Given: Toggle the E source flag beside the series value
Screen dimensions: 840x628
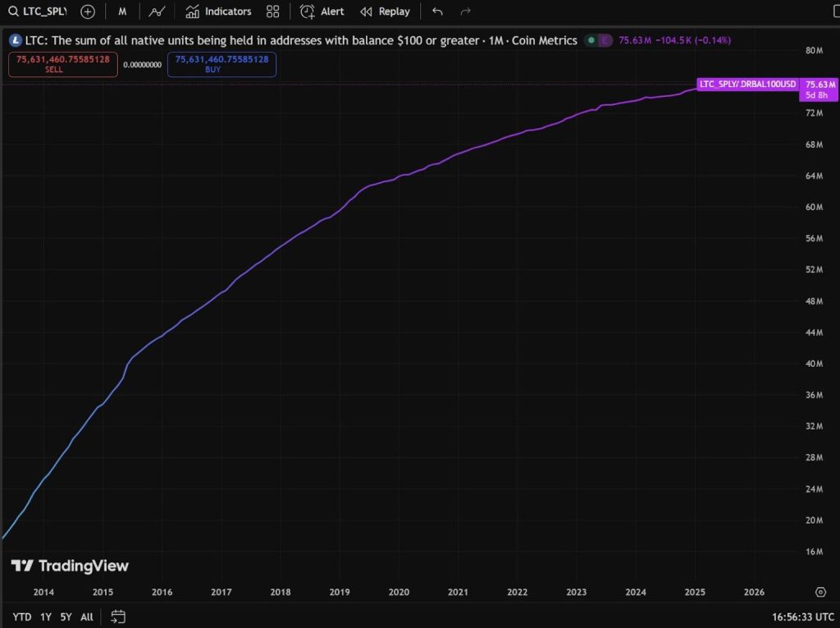Looking at the screenshot, I should click(x=606, y=39).
